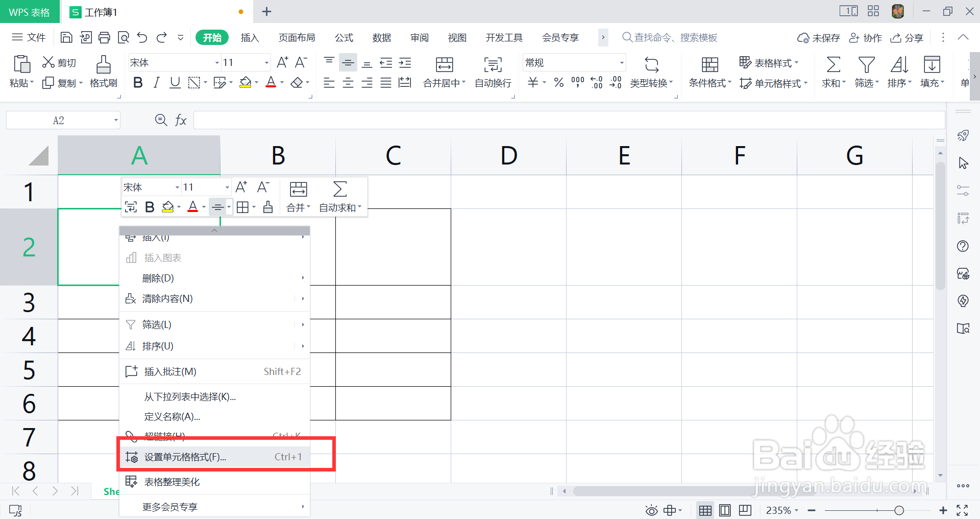Click the fx insert function icon

click(x=181, y=120)
